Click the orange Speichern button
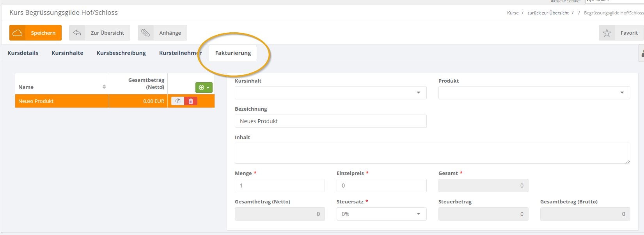This screenshot has height=235, width=644. [35, 33]
